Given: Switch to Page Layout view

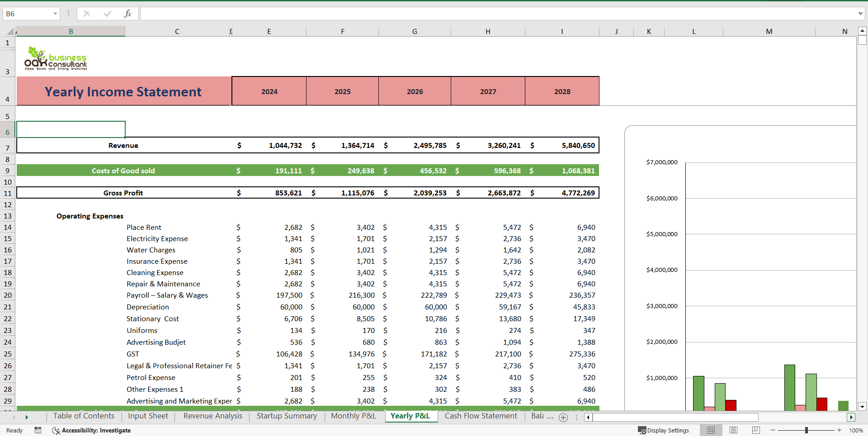Looking at the screenshot, I should 733,430.
